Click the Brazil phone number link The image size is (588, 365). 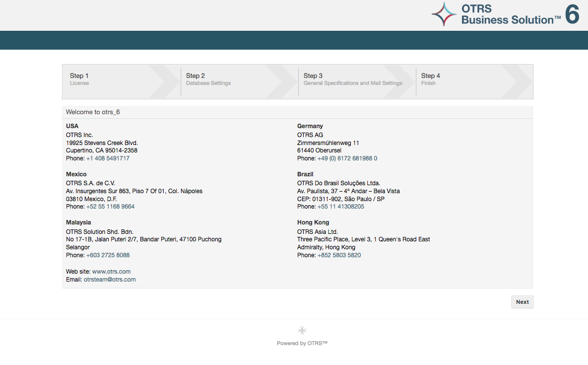[x=340, y=207]
